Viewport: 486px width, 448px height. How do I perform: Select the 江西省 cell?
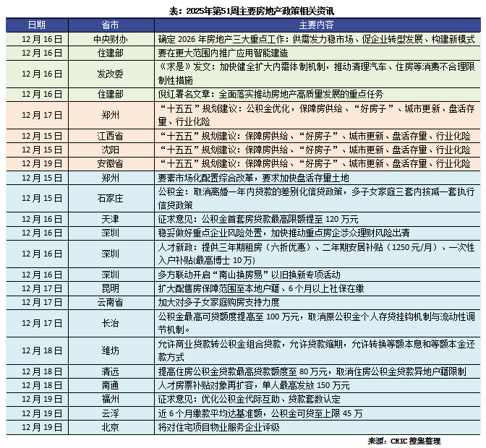click(110, 137)
